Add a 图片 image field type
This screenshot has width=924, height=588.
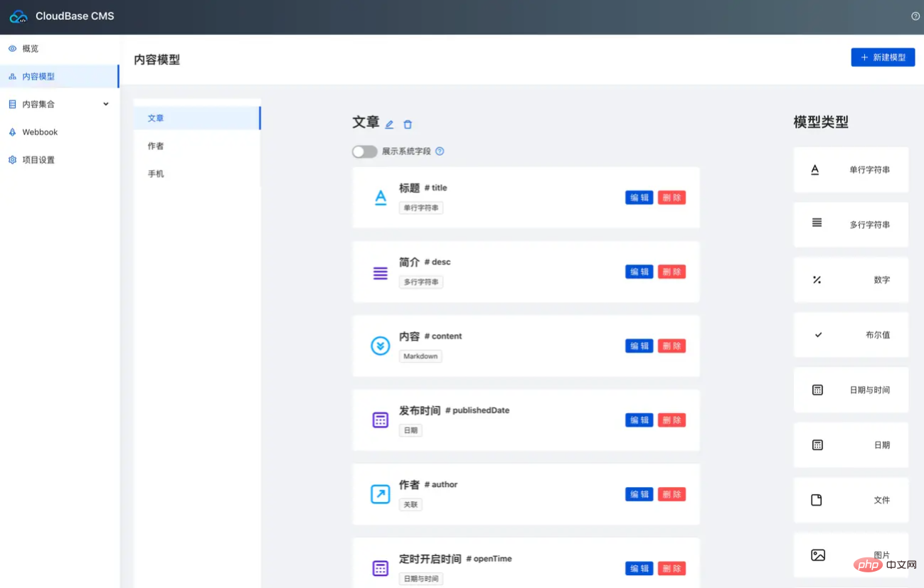click(x=851, y=555)
